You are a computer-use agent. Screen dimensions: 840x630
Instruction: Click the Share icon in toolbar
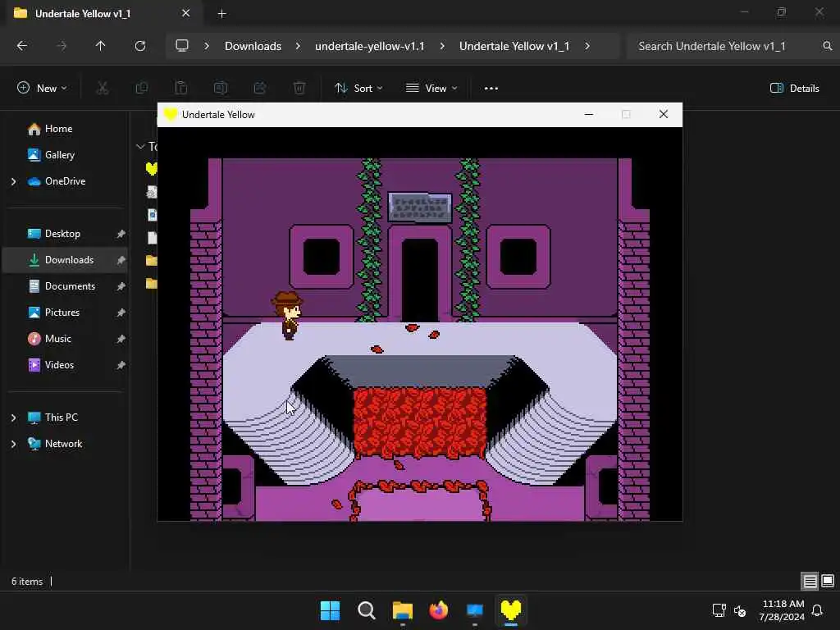[260, 88]
